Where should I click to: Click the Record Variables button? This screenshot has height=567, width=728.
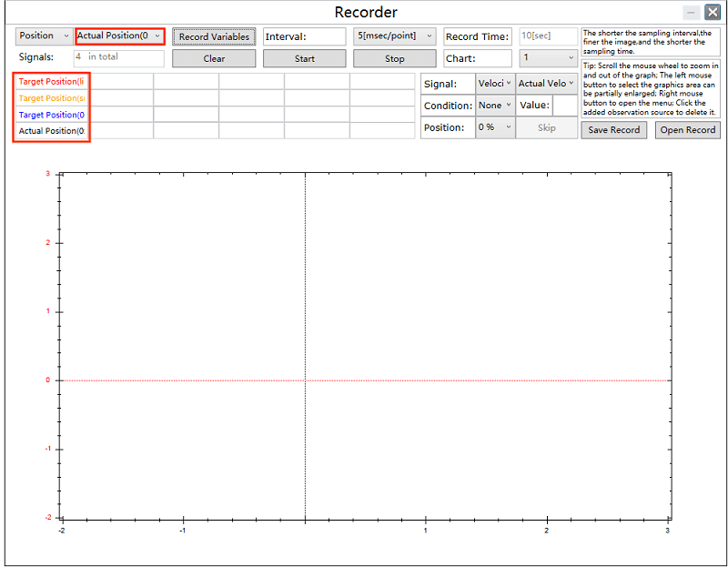tap(214, 36)
